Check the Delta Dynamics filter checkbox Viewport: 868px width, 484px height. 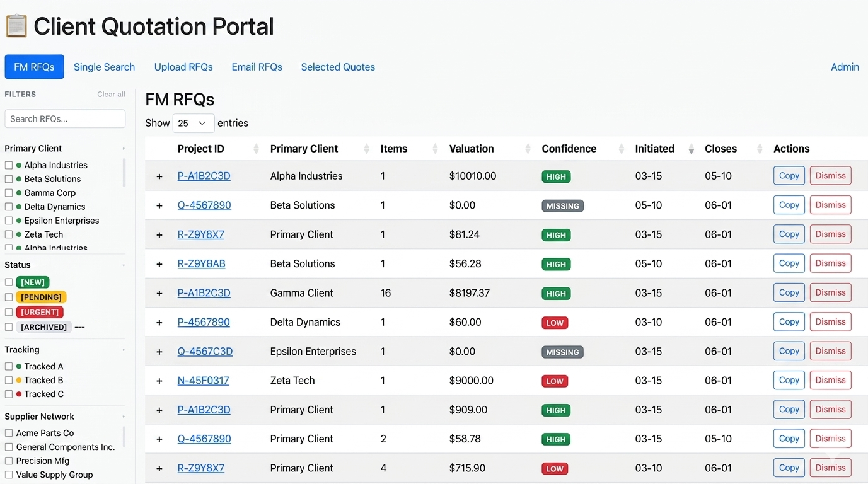(9, 207)
